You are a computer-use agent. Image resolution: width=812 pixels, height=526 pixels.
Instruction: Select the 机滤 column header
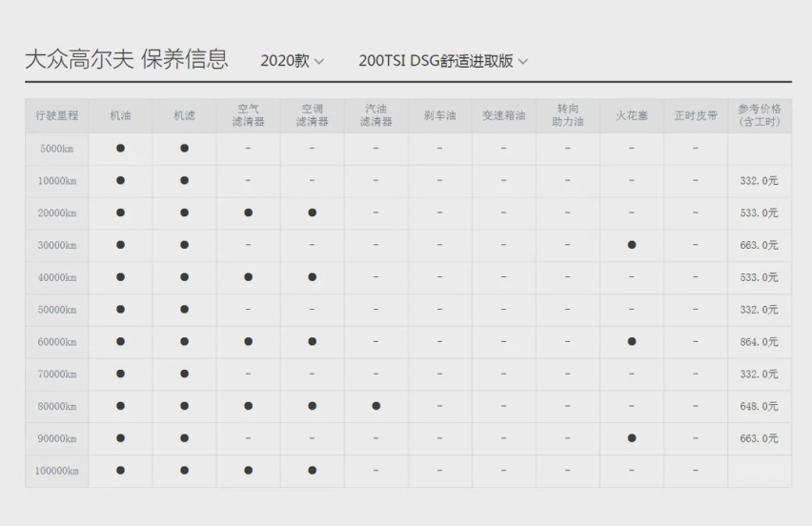tap(184, 115)
